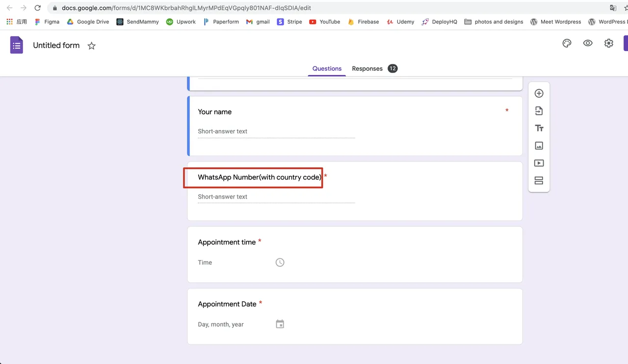The width and height of the screenshot is (628, 364).
Task: Add a new section to the form
Action: pyautogui.click(x=539, y=181)
